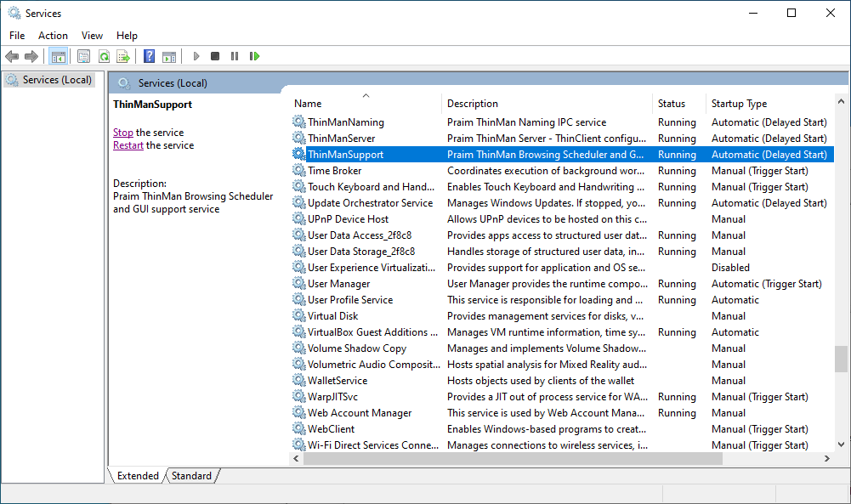This screenshot has width=851, height=504.
Task: Click Time Broker's Coordinates execution description
Action: click(546, 170)
